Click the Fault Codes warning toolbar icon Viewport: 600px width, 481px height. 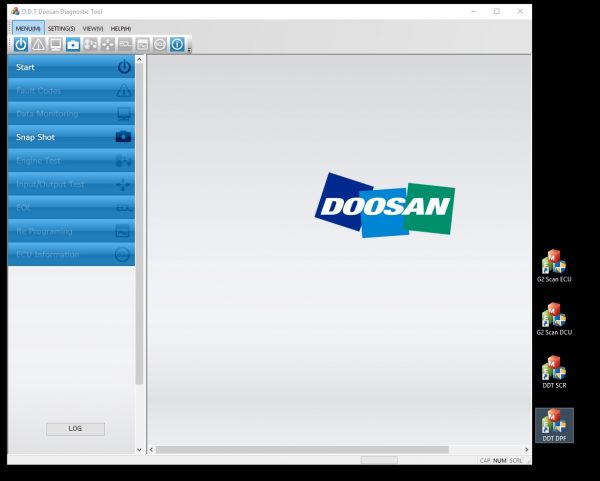coord(38,44)
